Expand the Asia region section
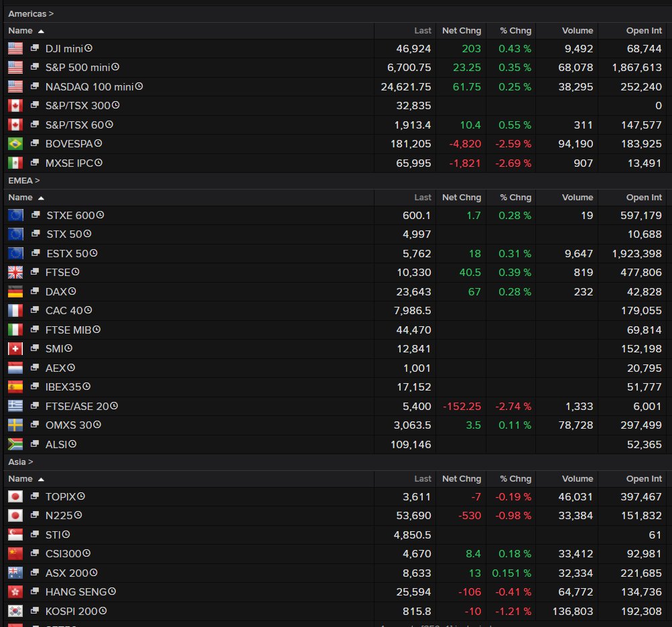672x627 pixels. [21, 462]
